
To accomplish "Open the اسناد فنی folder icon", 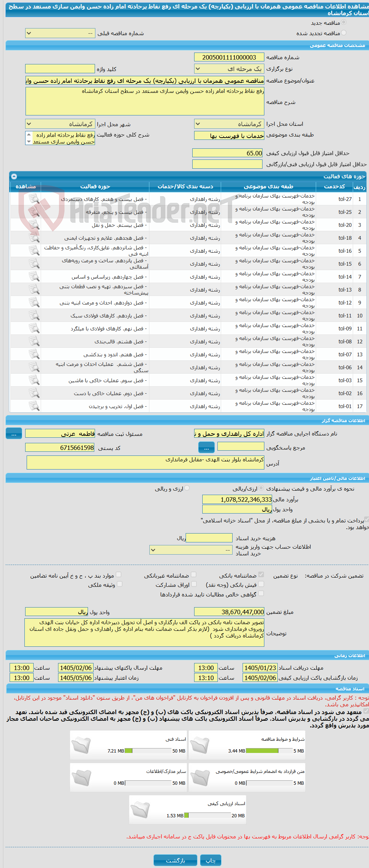I will click(x=81, y=745).
